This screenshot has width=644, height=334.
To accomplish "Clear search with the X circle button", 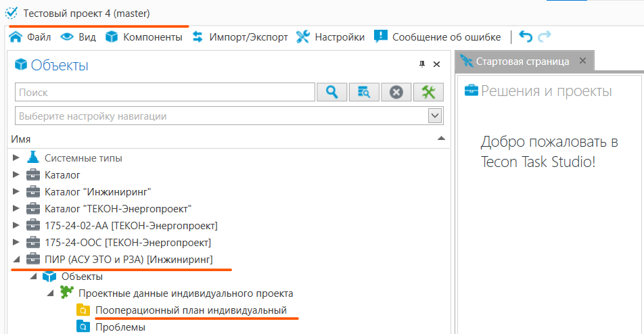I will point(396,93).
